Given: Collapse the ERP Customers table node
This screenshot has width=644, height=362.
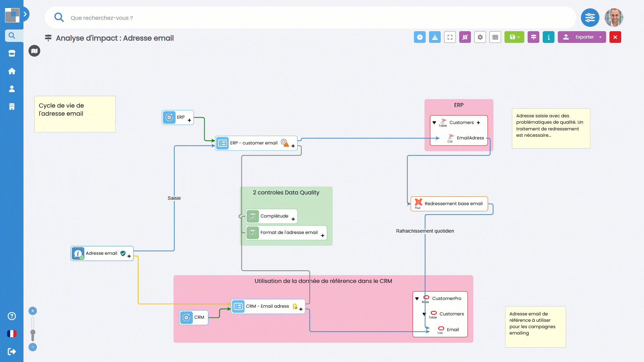Looking at the screenshot, I should tap(434, 123).
